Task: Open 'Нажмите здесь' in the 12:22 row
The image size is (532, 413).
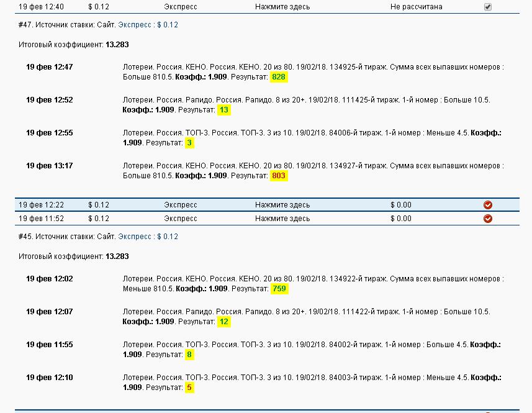Action: click(x=282, y=205)
